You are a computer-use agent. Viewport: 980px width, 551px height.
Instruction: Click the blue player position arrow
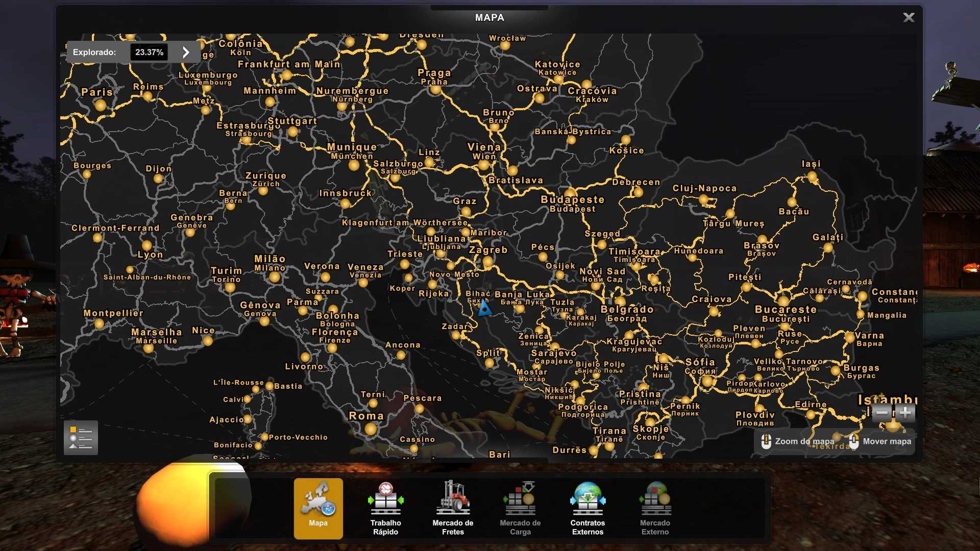pyautogui.click(x=484, y=309)
